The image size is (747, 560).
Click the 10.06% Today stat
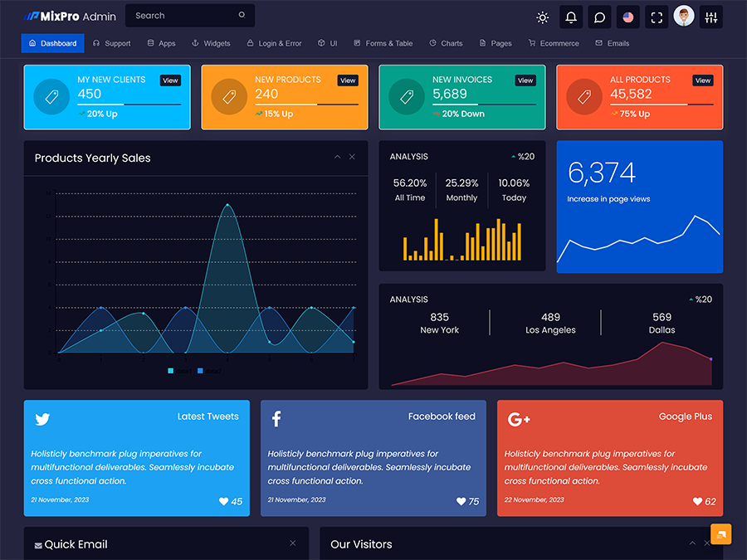pyautogui.click(x=514, y=189)
